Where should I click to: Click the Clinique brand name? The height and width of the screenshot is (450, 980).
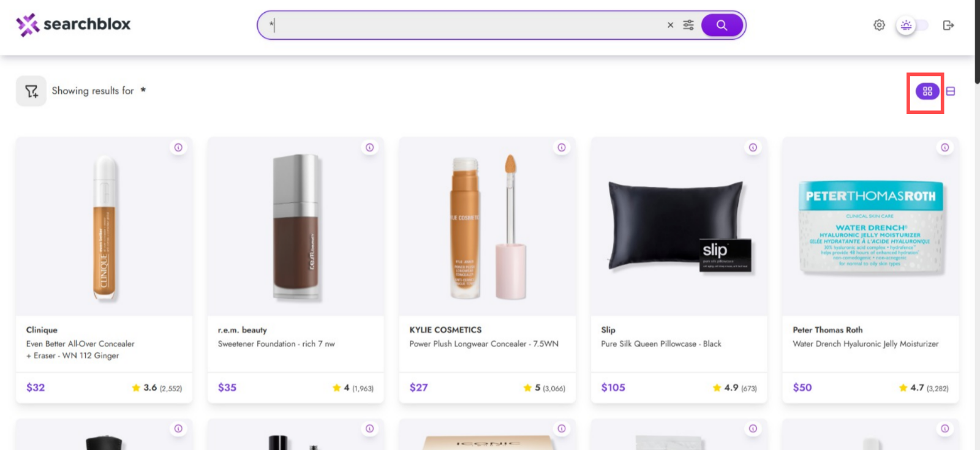pos(42,330)
